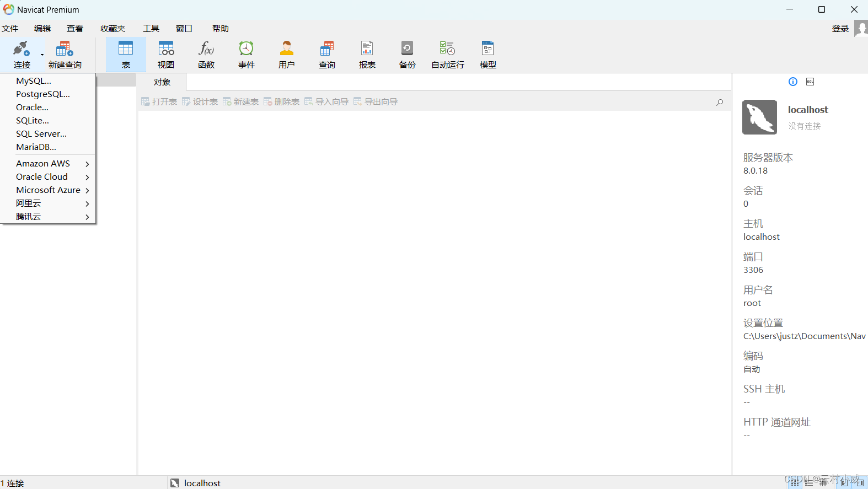Choose PostgreSQL... from connection menu

(x=48, y=94)
